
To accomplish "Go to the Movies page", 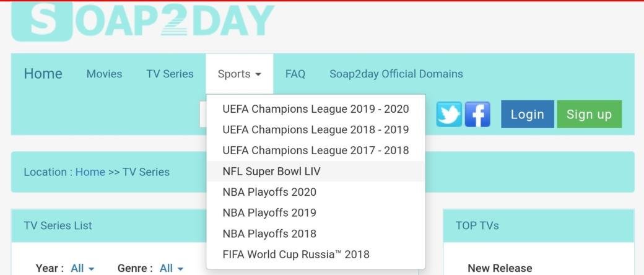I will tap(104, 74).
